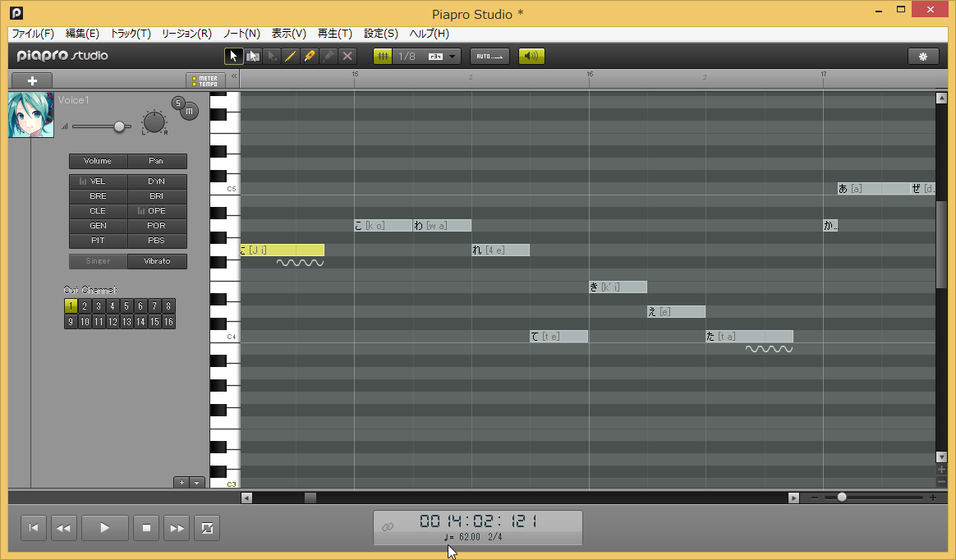Image resolution: width=956 pixels, height=560 pixels.
Task: Open the ファイル(F) menu
Action: coord(33,34)
